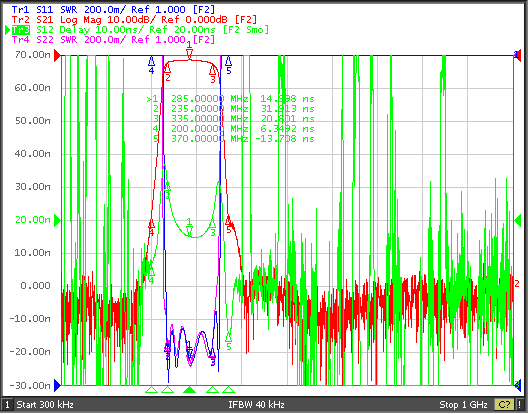
Task: Select the Tr1 S11 SWR trace label
Action: click(x=113, y=9)
